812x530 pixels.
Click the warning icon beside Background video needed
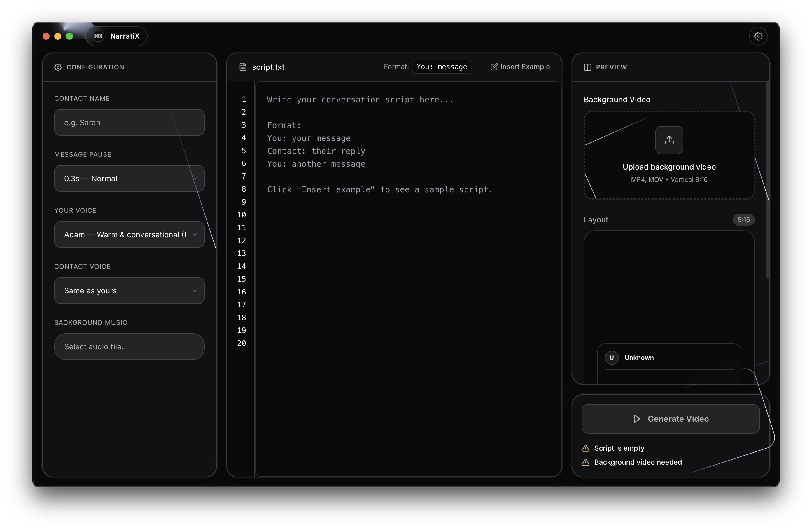pyautogui.click(x=585, y=462)
